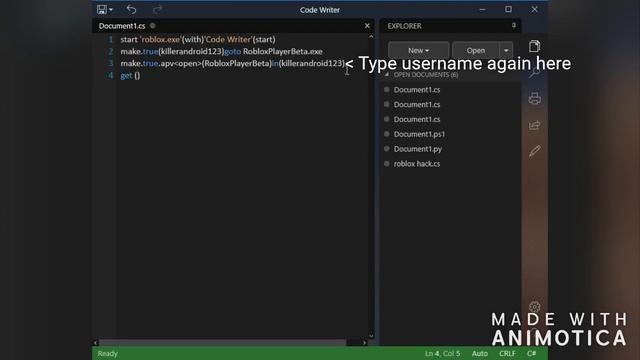Place cursor in 'get ()' code line

pos(130,75)
